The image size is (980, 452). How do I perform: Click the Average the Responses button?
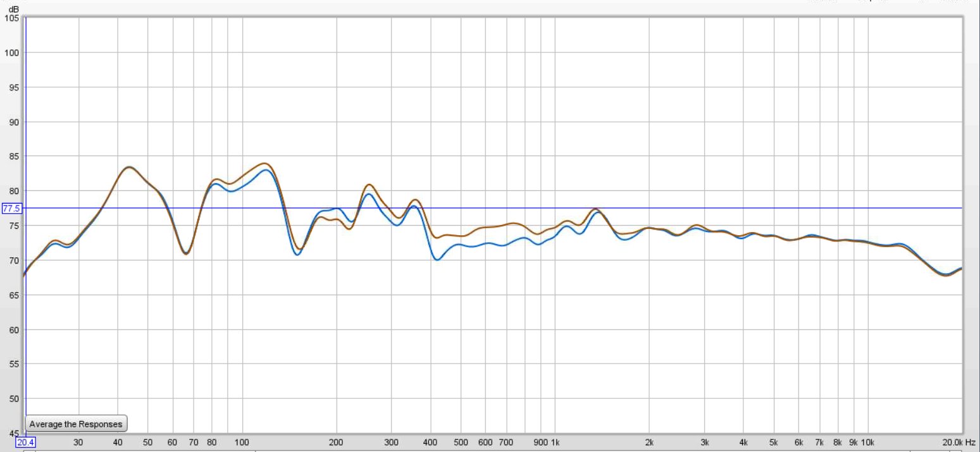point(76,424)
